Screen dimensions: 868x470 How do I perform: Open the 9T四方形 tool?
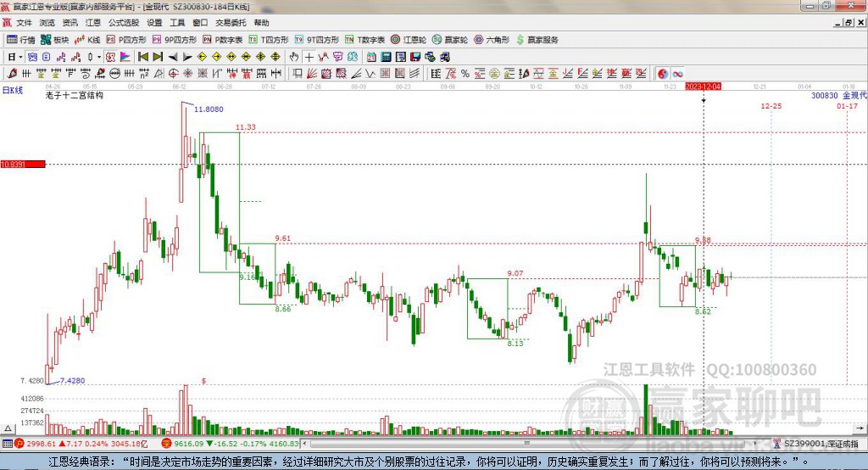[317, 40]
